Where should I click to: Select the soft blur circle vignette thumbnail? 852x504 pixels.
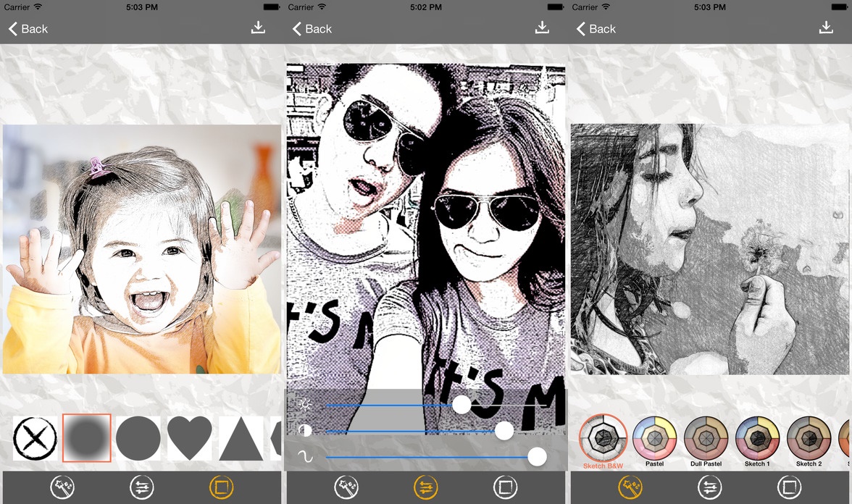(x=86, y=437)
